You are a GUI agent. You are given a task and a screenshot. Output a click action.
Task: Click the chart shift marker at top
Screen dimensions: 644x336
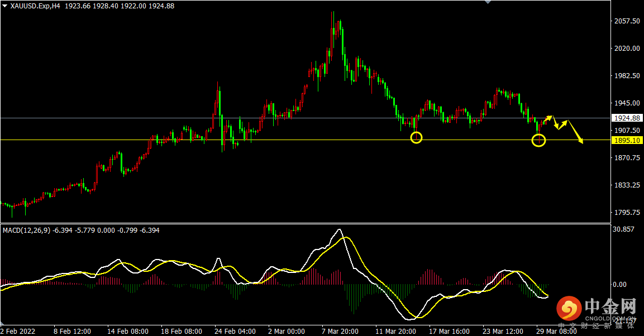(x=488, y=2)
